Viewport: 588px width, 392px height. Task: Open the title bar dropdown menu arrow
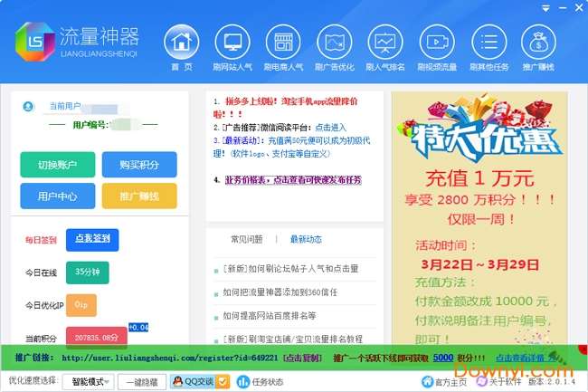click(x=545, y=8)
